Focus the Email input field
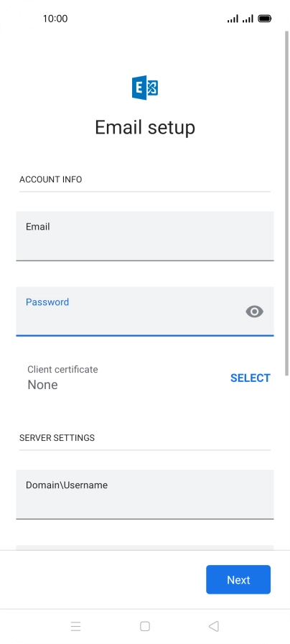This screenshot has height=644, width=290. [x=144, y=236]
